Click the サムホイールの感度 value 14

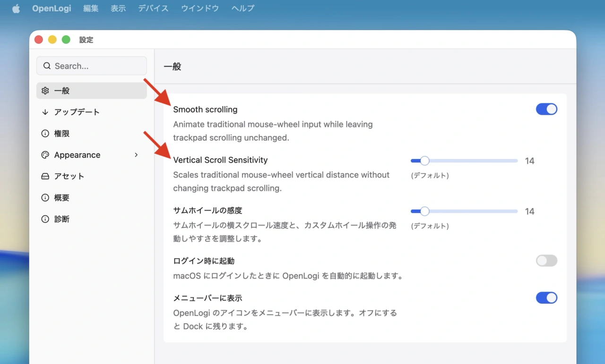pyautogui.click(x=529, y=212)
